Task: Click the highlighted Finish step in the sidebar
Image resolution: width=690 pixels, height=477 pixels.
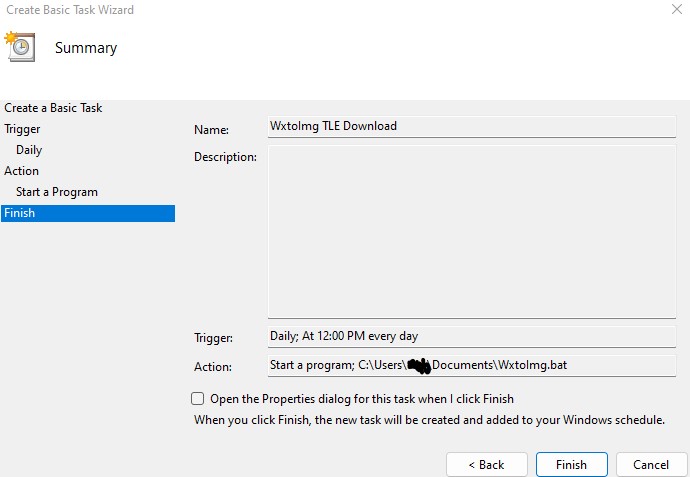Action: tap(87, 213)
